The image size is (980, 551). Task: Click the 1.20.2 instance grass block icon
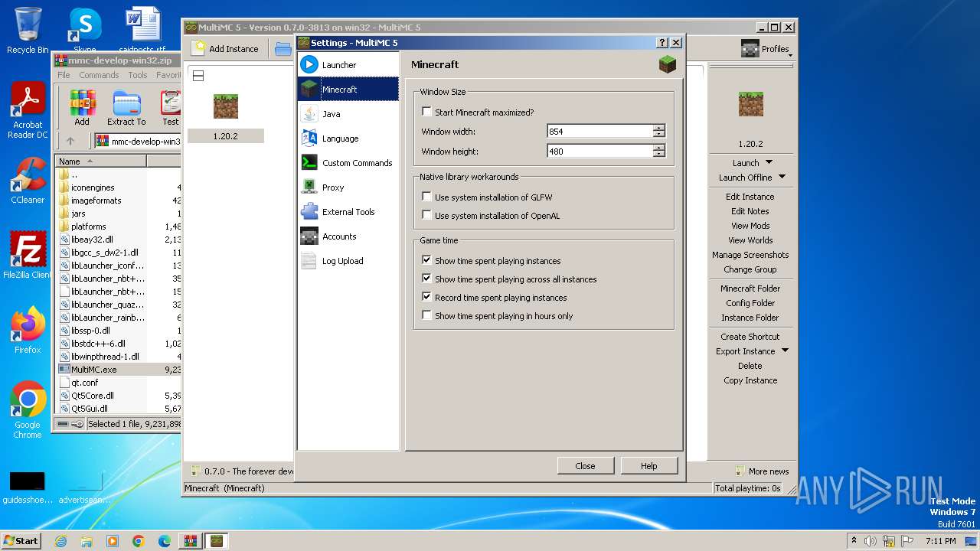click(225, 106)
